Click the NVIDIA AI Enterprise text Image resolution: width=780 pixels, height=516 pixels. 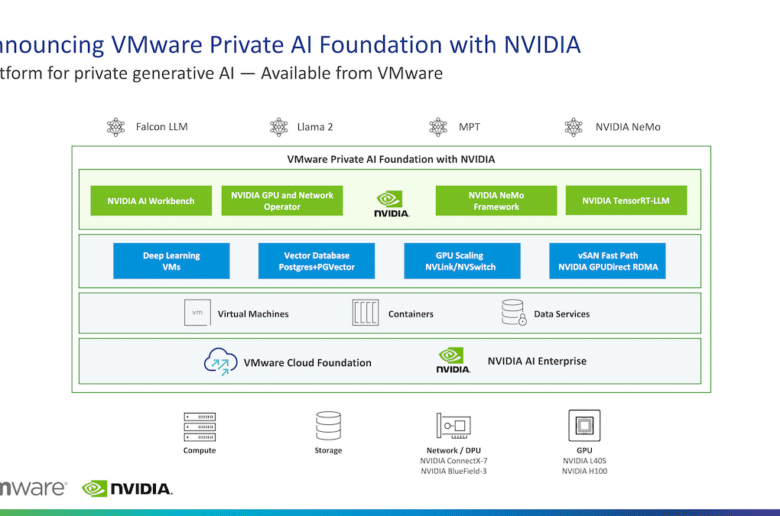(537, 361)
